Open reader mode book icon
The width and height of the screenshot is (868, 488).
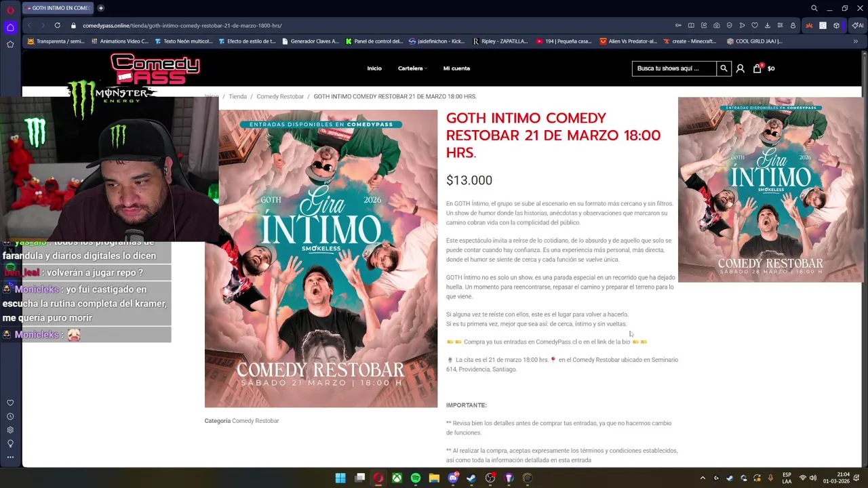(691, 25)
